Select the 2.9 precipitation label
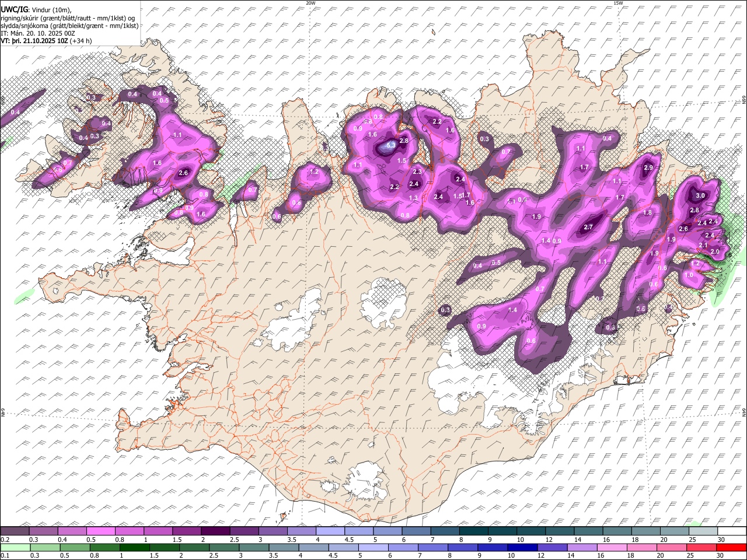The width and height of the screenshot is (747, 560). pos(648,167)
